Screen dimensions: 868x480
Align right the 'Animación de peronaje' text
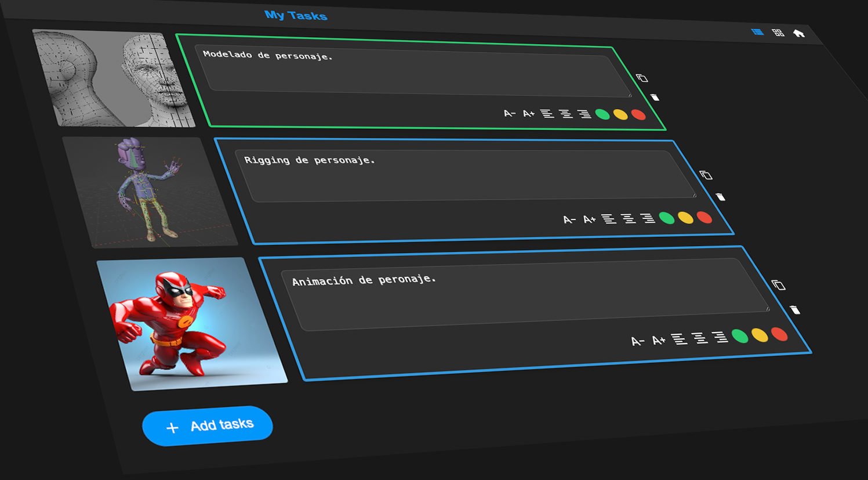pos(720,337)
